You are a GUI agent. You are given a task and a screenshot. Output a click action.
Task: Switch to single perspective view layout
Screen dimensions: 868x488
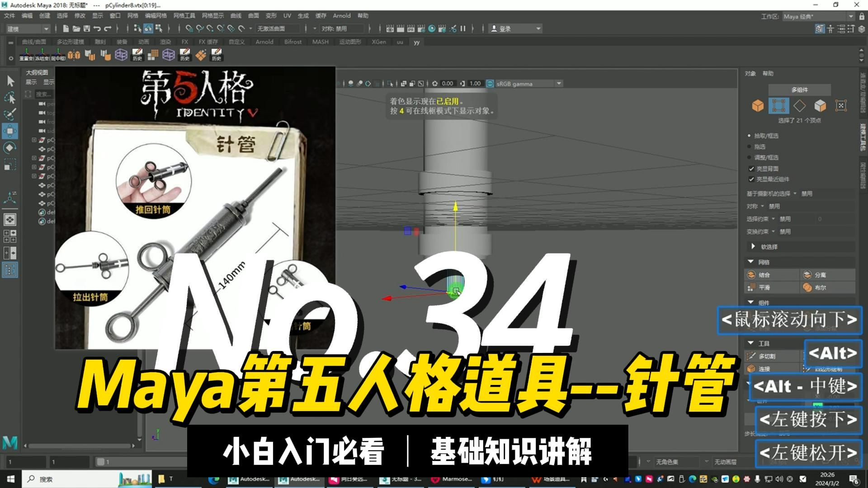click(10, 220)
